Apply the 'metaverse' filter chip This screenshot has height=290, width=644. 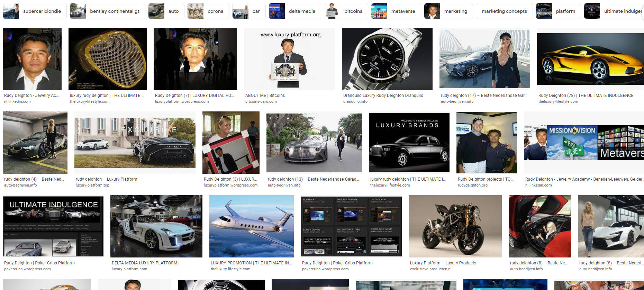(396, 11)
